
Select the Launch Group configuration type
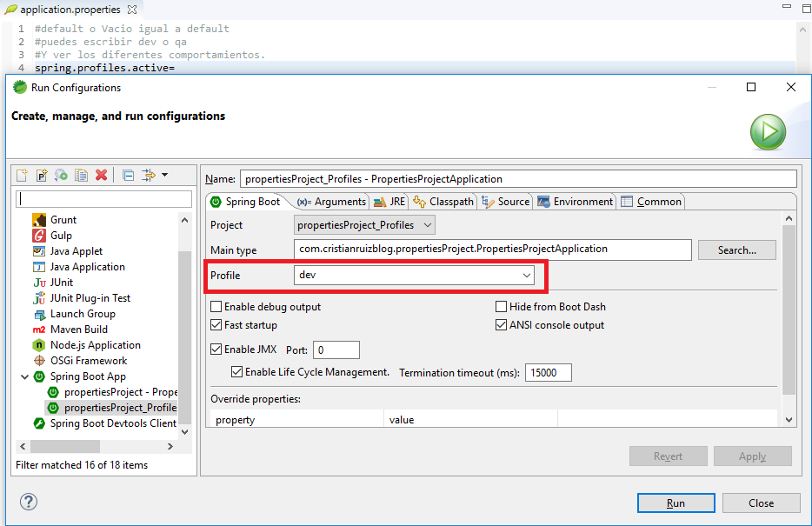pos(74,314)
